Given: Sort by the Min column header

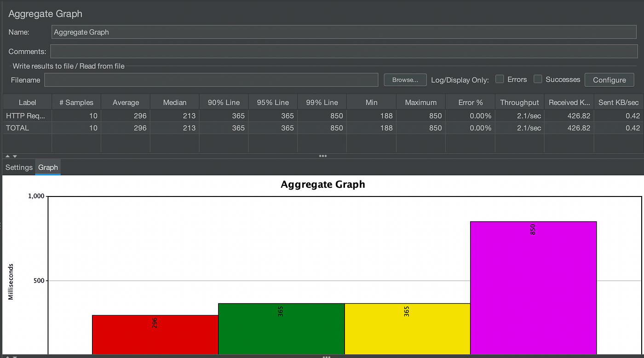Looking at the screenshot, I should (371, 103).
